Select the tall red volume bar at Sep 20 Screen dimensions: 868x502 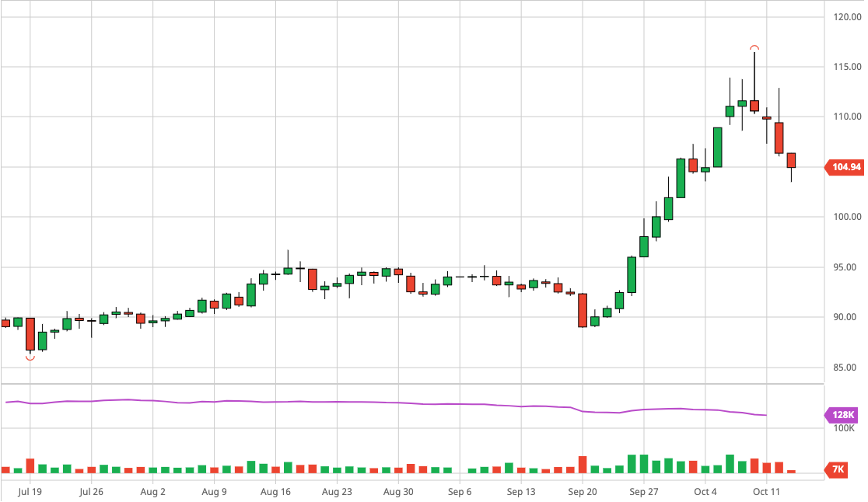(x=583, y=465)
